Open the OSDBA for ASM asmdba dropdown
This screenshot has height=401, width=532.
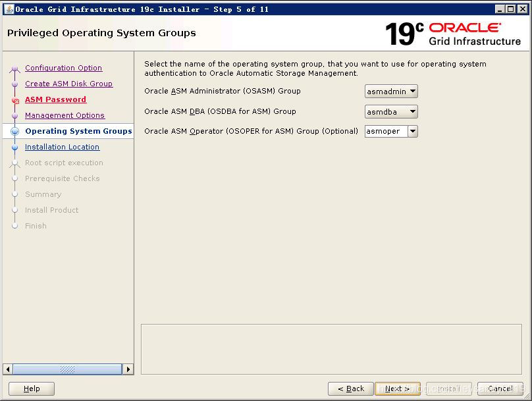point(391,112)
